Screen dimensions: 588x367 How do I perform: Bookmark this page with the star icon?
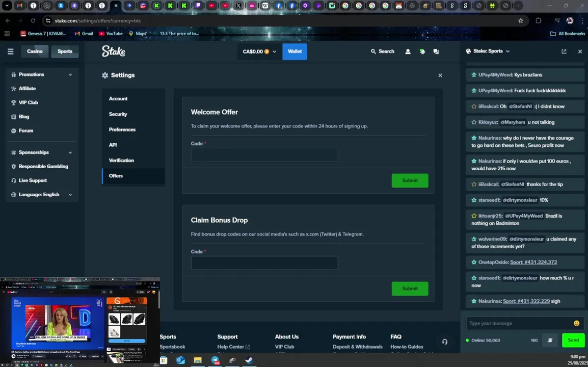(x=521, y=20)
